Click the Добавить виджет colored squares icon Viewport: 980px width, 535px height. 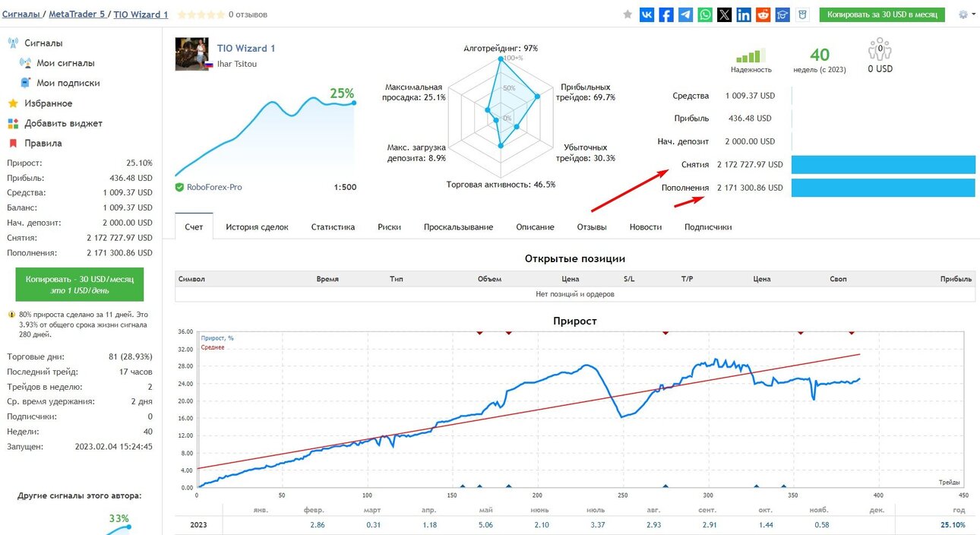pos(13,123)
